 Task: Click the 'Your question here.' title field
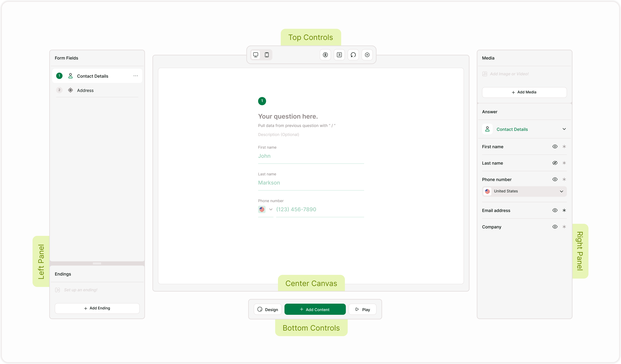tap(288, 116)
